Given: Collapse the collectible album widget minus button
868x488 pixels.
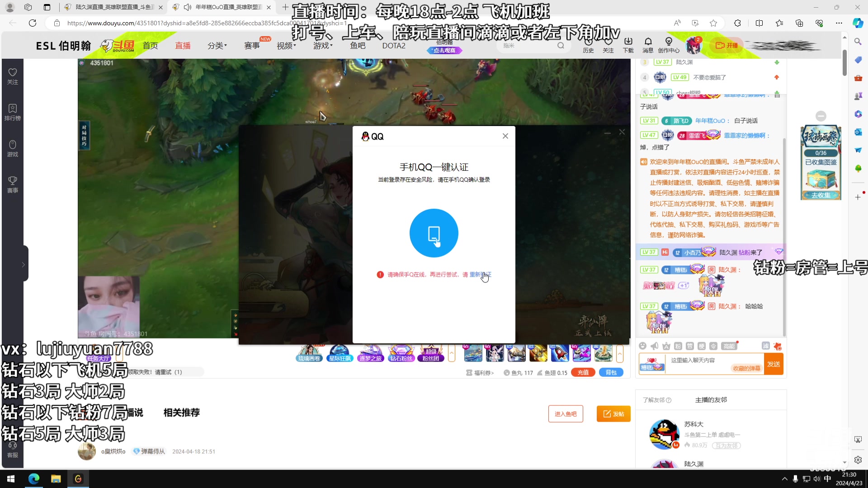Looking at the screenshot, I should (x=821, y=116).
